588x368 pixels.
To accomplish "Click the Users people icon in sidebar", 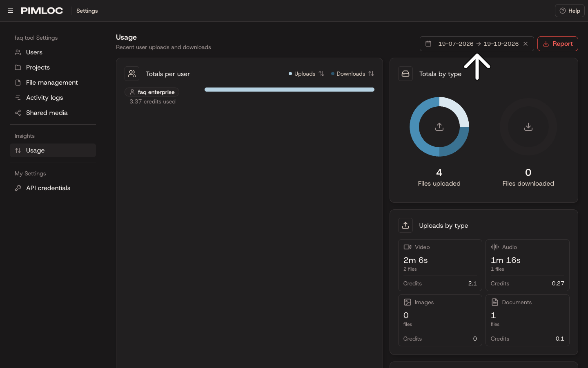I will [x=18, y=52].
